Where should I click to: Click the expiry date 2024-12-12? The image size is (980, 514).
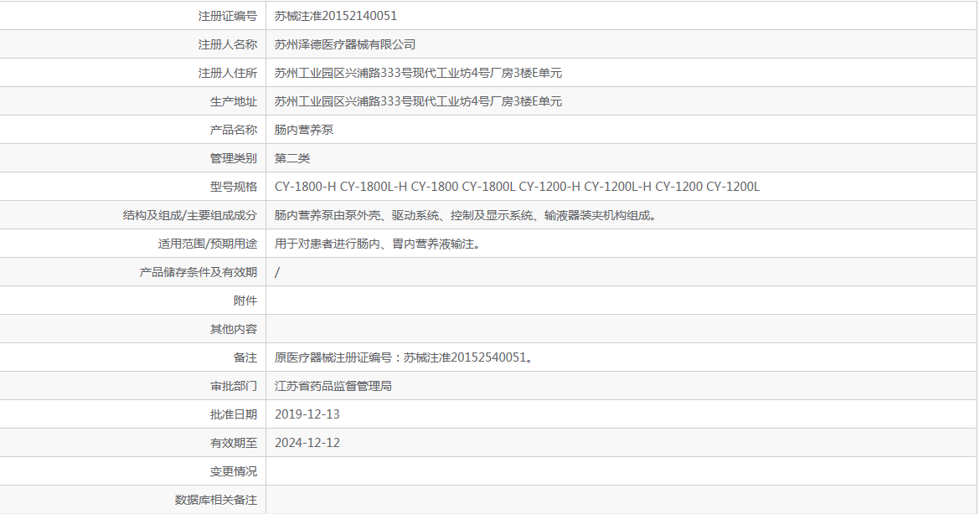point(309,442)
